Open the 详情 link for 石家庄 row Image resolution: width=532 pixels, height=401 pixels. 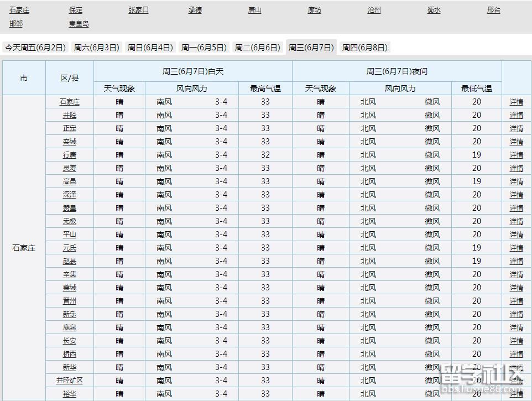[516, 101]
